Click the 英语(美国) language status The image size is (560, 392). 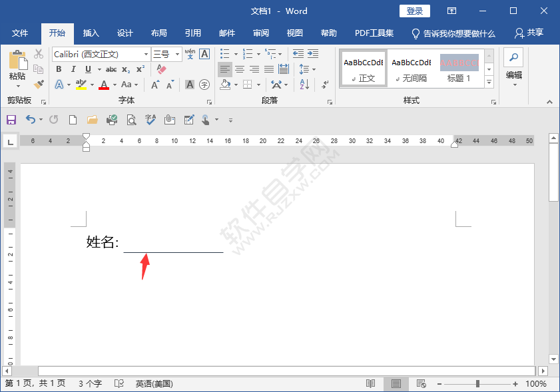coord(154,384)
